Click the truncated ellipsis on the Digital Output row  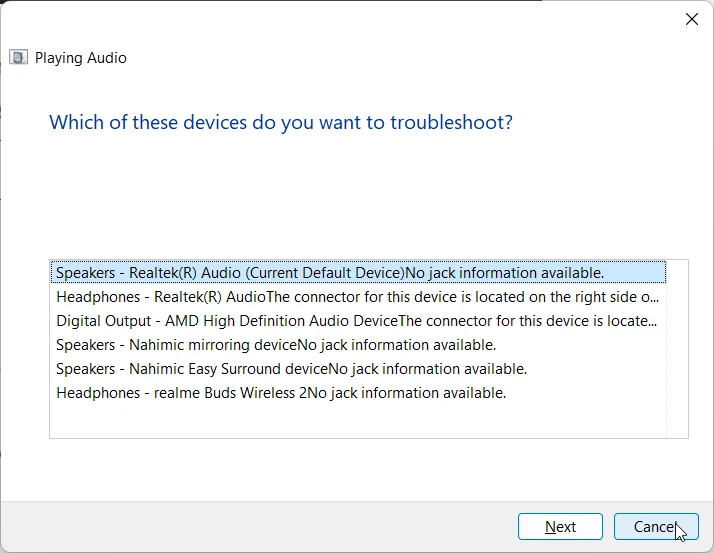click(652, 322)
